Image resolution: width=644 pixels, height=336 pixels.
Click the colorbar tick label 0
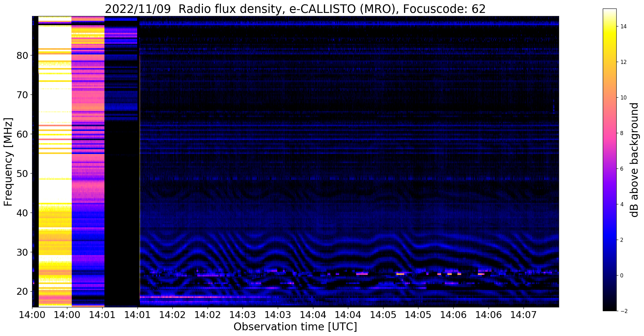pyautogui.click(x=621, y=276)
